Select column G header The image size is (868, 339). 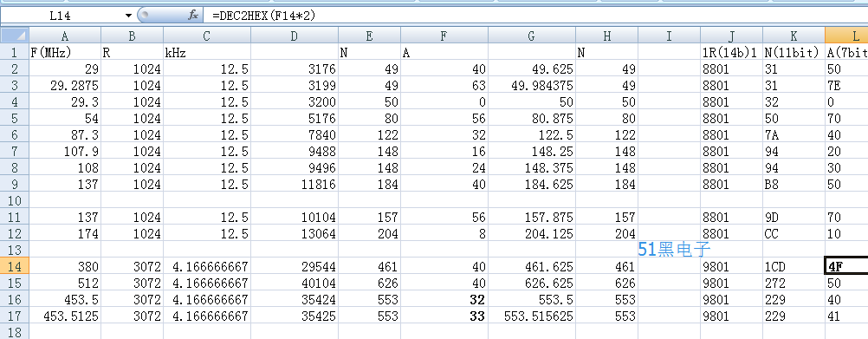click(531, 36)
